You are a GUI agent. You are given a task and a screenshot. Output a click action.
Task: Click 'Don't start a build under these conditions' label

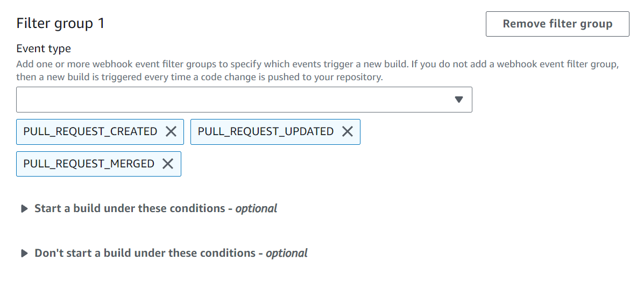point(145,253)
